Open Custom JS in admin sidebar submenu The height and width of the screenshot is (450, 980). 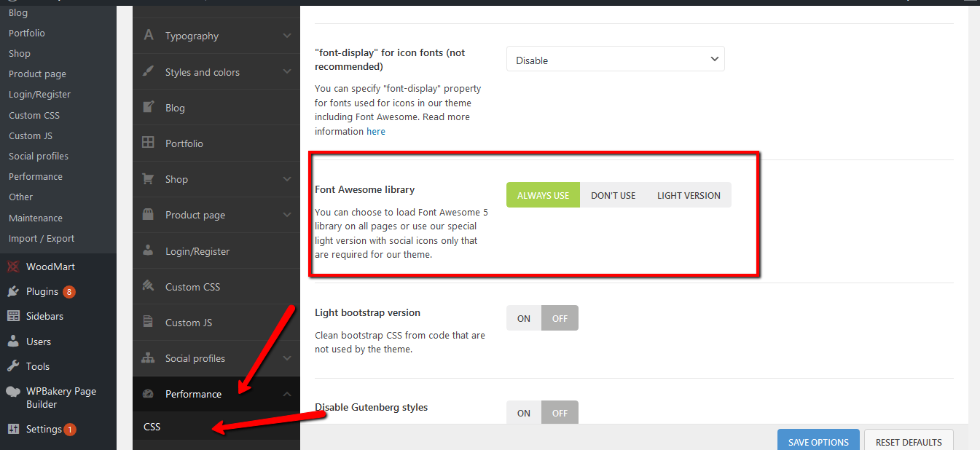click(x=31, y=135)
